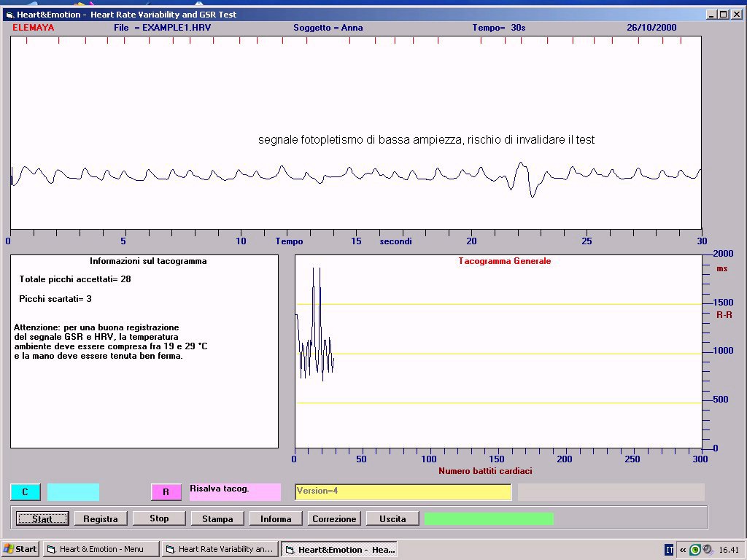Click the pink Risalva tacog. field
This screenshot has width=747, height=560.
[x=236, y=492]
